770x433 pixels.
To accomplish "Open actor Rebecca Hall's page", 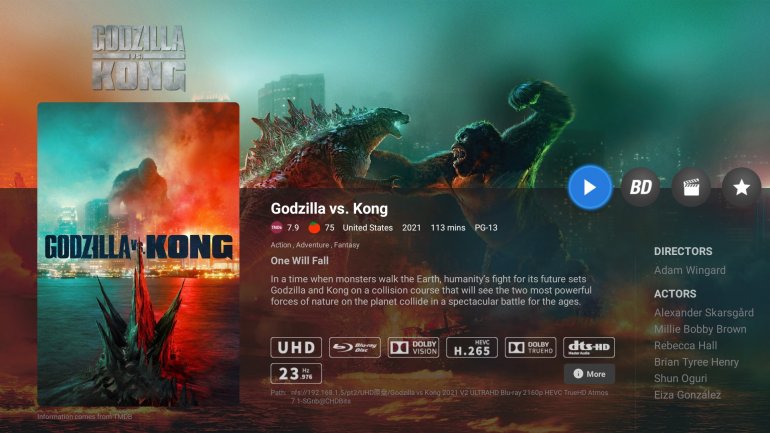I will point(686,346).
